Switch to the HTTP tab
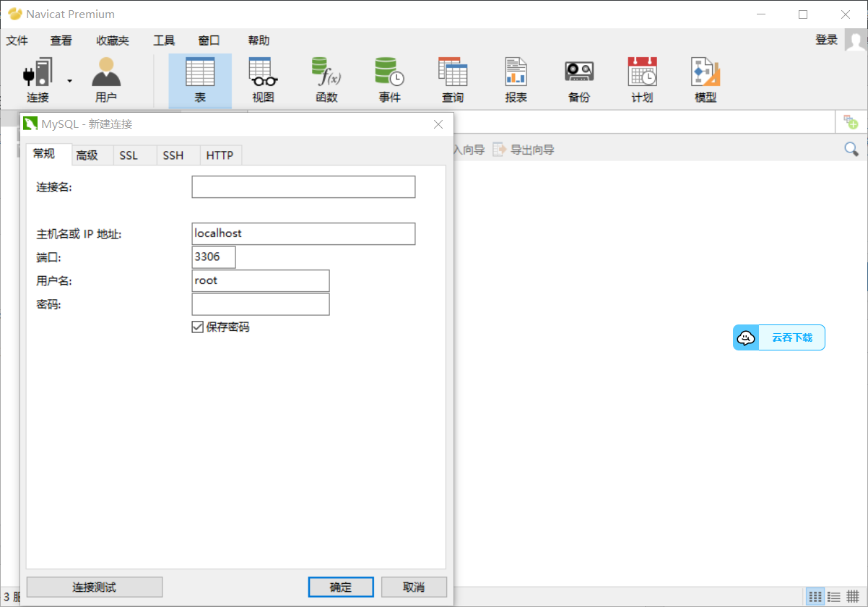Screen dimensions: 868x607 tap(220, 155)
